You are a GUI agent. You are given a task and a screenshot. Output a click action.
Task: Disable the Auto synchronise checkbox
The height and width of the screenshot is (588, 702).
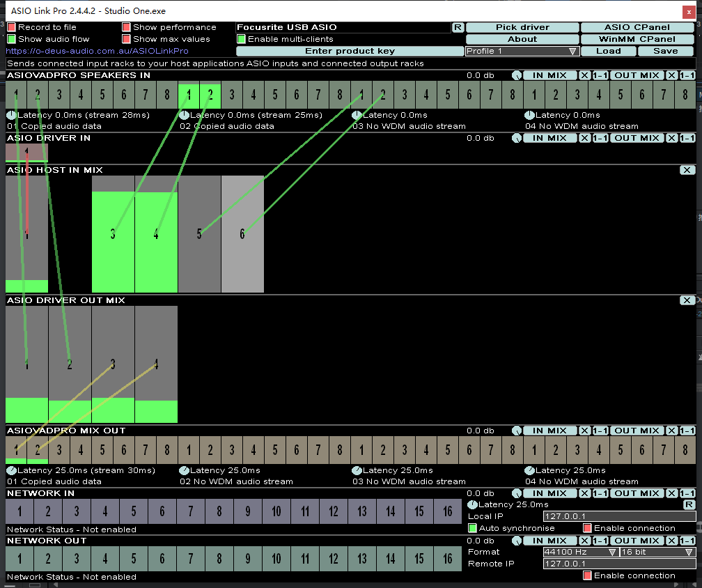pyautogui.click(x=472, y=528)
